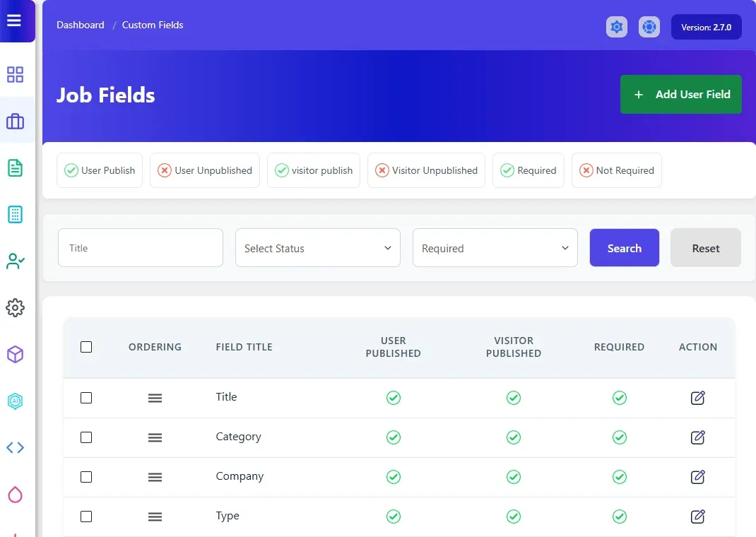Check the Type row checkbox

(x=86, y=517)
